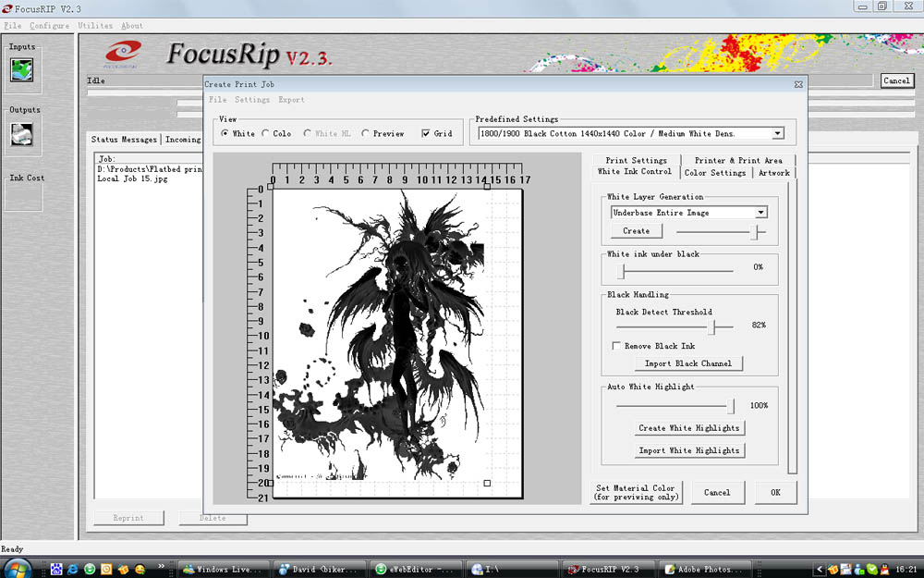Click the Outputs printer icon
This screenshot has height=578, width=924.
22,134
